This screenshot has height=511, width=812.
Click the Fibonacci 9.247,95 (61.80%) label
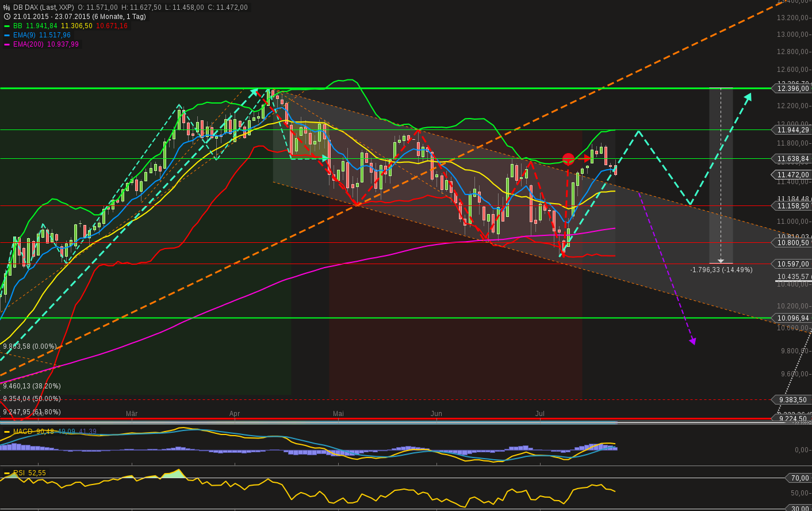pyautogui.click(x=32, y=412)
